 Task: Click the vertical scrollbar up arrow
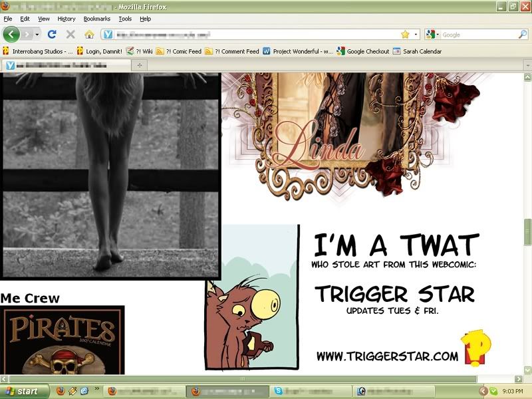pos(527,77)
